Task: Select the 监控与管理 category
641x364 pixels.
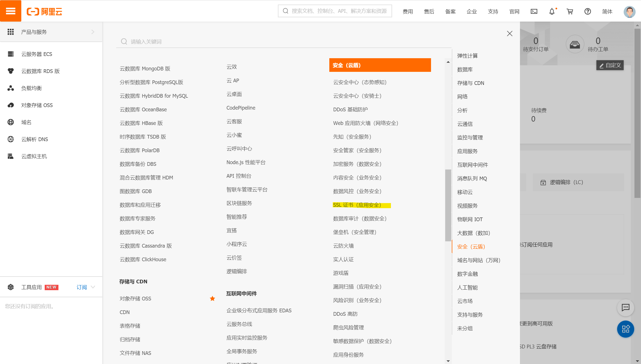Action: coord(470,137)
